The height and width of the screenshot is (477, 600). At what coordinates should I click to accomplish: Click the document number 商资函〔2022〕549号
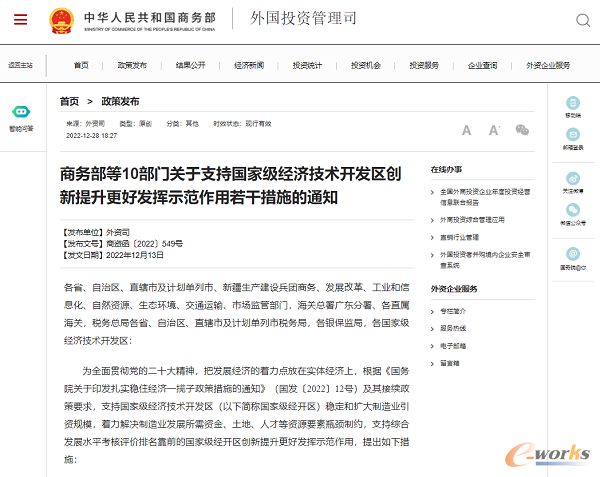pos(144,244)
